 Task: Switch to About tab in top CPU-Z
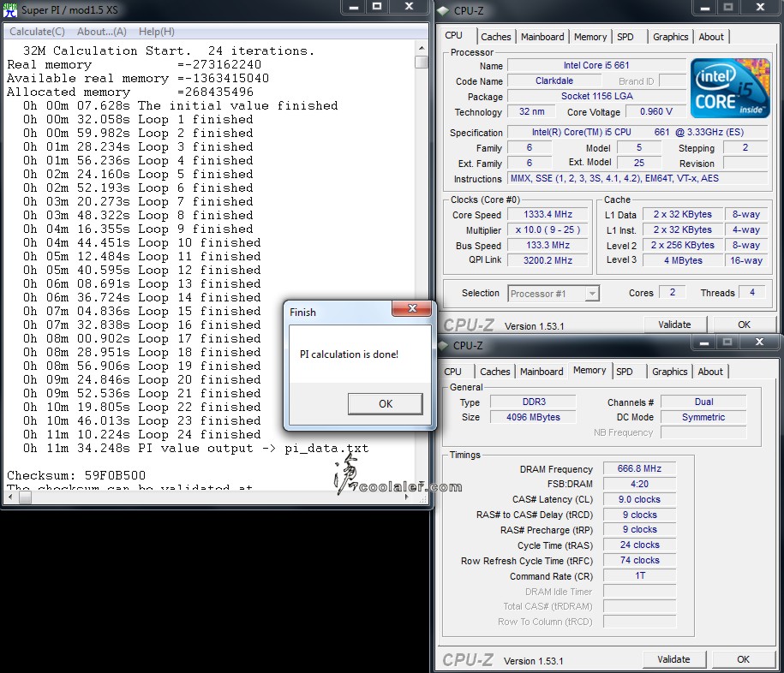(711, 37)
